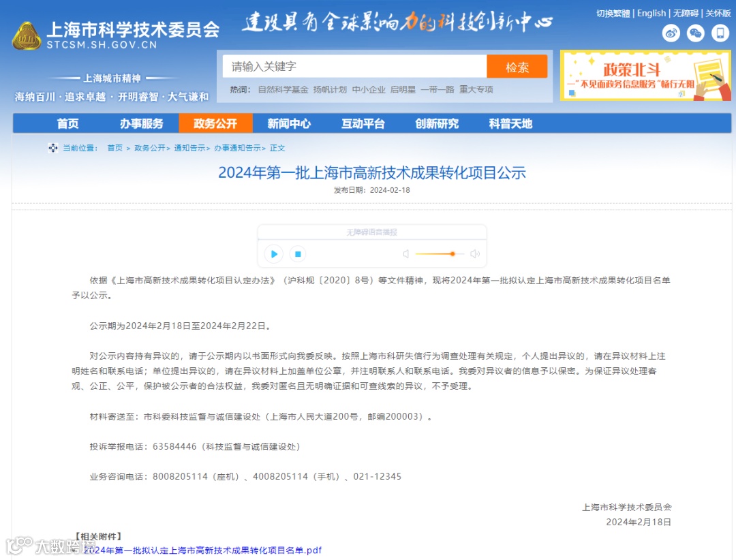
Task: Open the 科普天地 navigation tab
Action: (x=510, y=123)
